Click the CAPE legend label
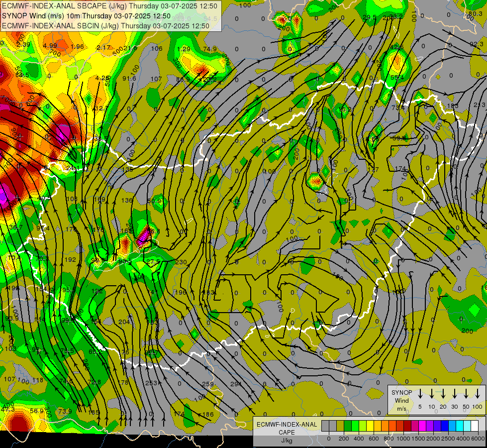 pos(287,433)
